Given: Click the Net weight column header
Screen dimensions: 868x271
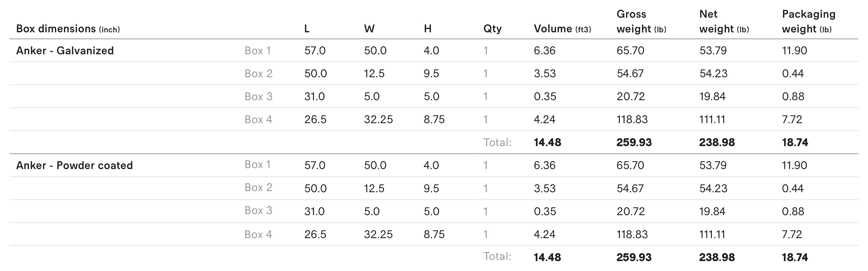Looking at the screenshot, I should [724, 22].
